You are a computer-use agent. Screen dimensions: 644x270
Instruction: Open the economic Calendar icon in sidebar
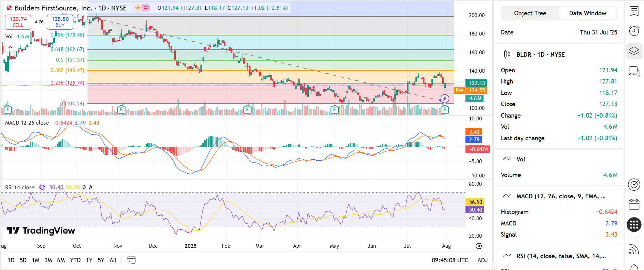coord(634,204)
